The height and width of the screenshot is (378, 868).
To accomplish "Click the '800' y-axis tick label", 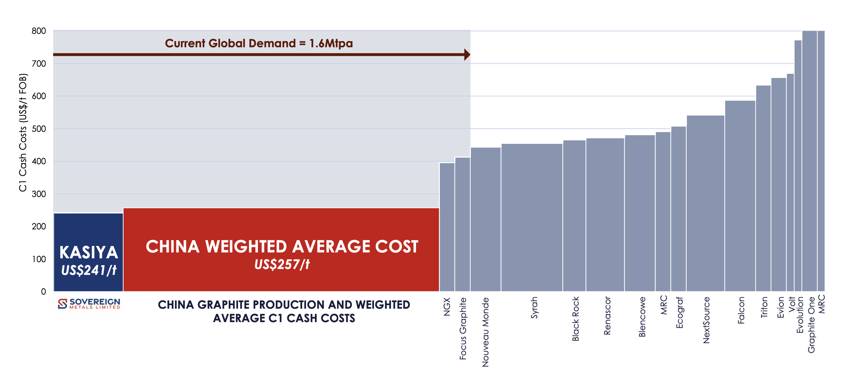I will (x=39, y=31).
